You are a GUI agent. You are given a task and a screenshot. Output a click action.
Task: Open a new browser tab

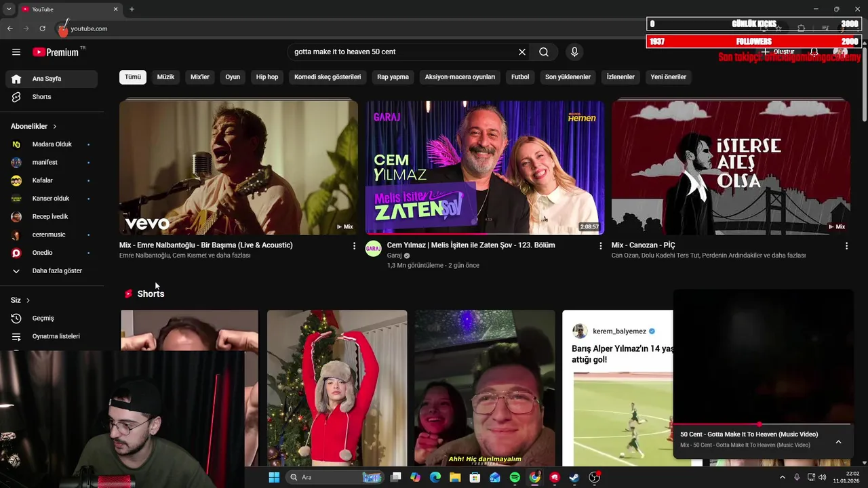pyautogui.click(x=132, y=9)
